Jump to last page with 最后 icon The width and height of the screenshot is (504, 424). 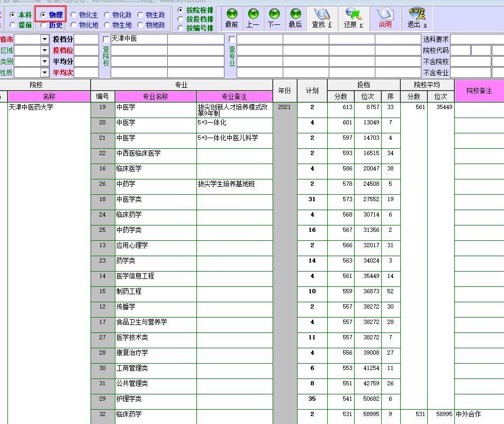[295, 14]
